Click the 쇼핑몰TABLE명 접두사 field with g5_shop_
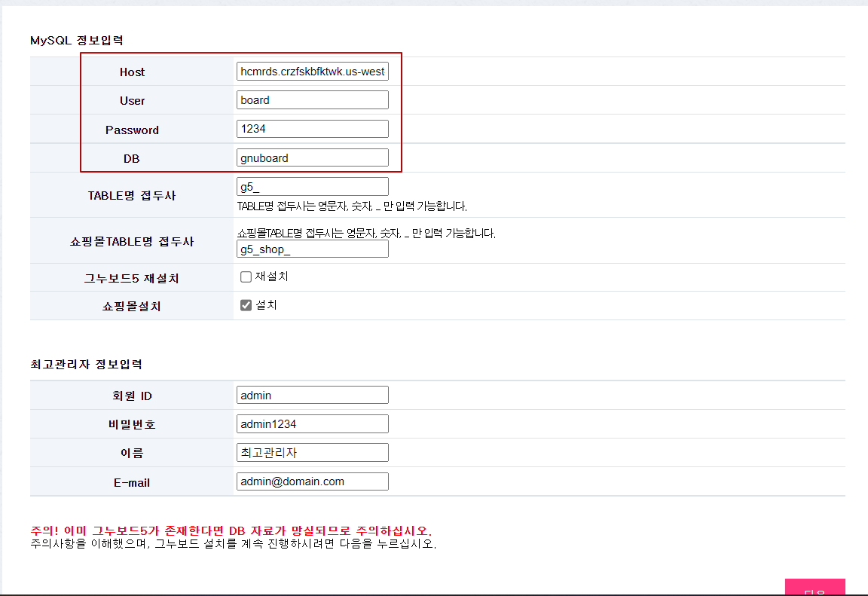 point(312,249)
